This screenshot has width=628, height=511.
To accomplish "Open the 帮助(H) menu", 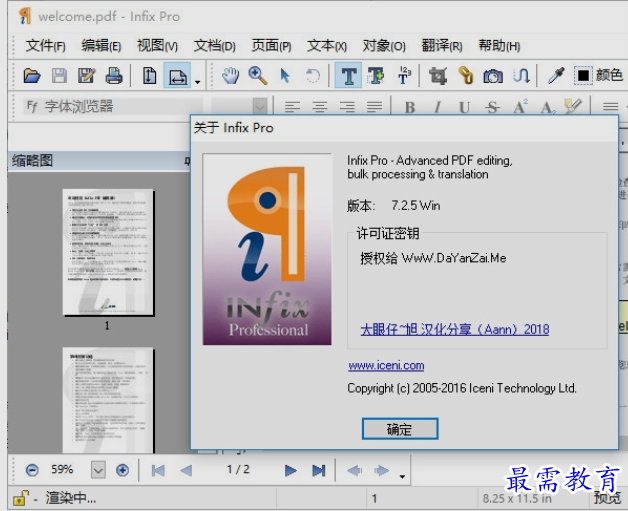I will point(499,46).
